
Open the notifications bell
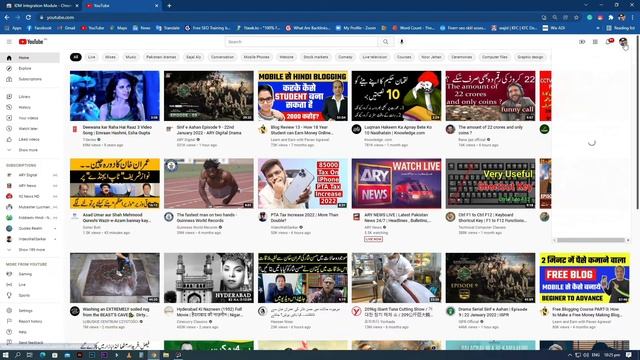click(609, 42)
